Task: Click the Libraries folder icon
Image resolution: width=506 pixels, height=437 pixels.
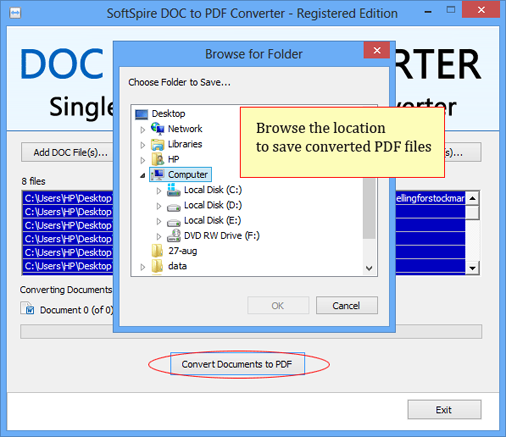Action: pyautogui.click(x=157, y=144)
